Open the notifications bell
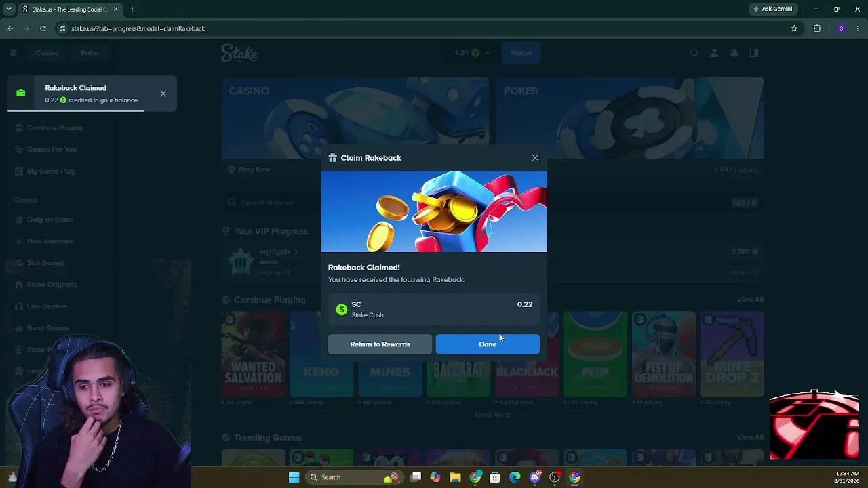868x488 pixels. coord(734,53)
